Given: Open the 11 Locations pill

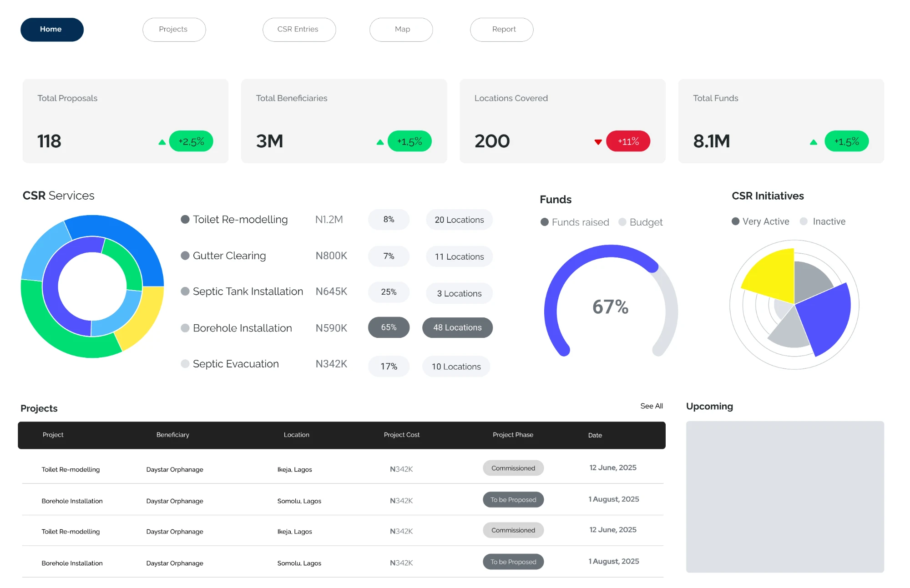Looking at the screenshot, I should click(460, 256).
